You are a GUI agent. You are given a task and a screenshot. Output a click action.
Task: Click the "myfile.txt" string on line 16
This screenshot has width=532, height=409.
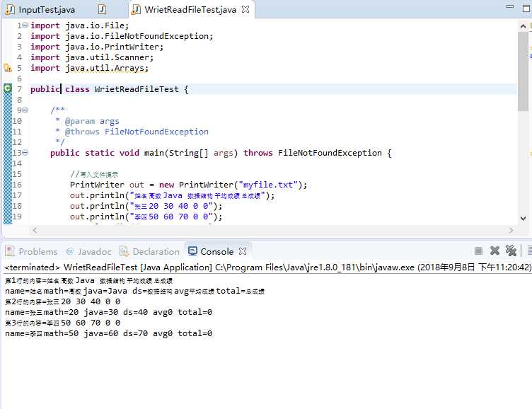pyautogui.click(x=268, y=185)
